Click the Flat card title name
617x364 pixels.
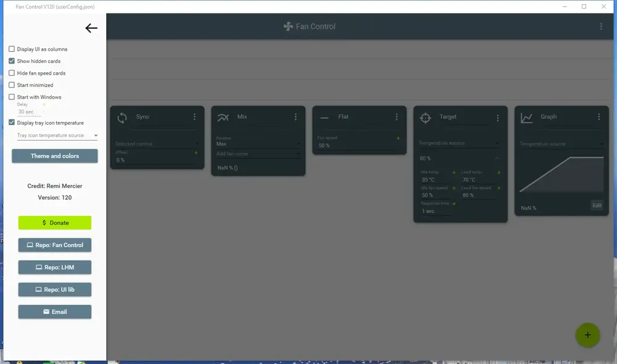coord(343,117)
